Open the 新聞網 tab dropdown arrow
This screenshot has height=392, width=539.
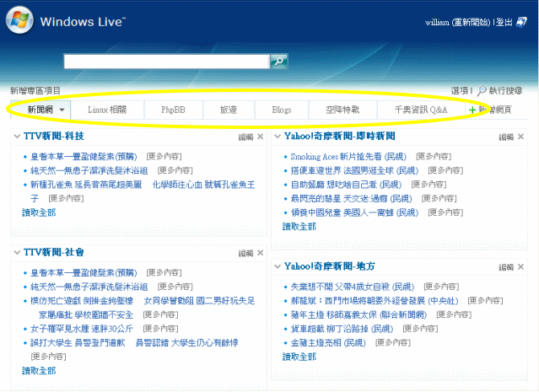pos(62,110)
